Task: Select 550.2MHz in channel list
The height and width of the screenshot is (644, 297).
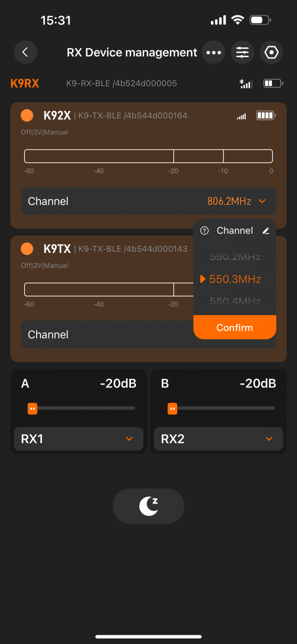Action: click(x=235, y=257)
